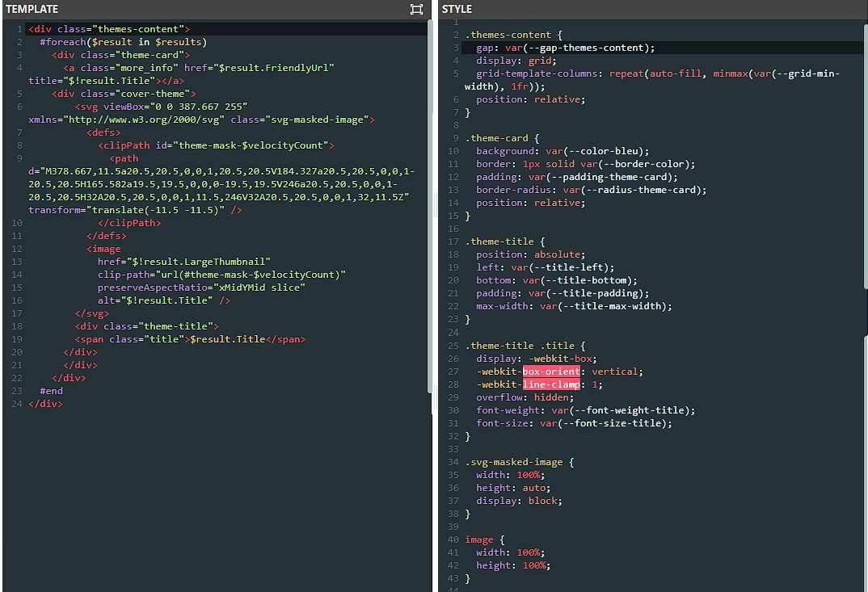Click the #end directive in Template
This screenshot has width=868, height=592.
(x=51, y=391)
